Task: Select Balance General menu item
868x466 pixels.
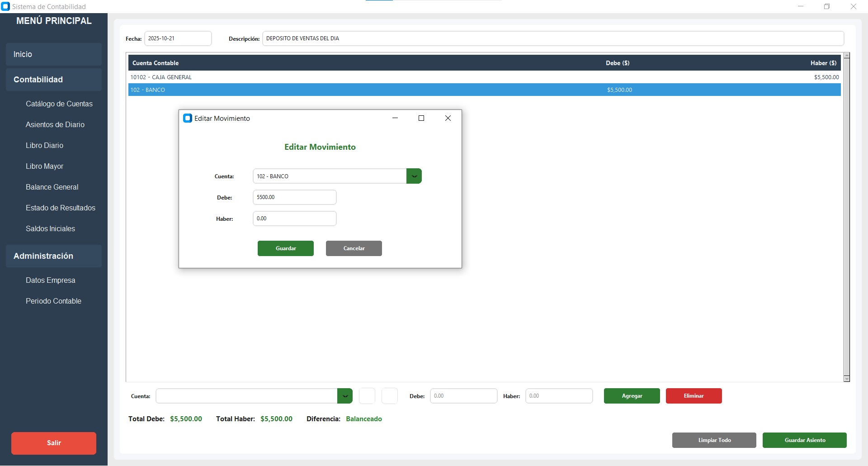Action: coord(52,187)
